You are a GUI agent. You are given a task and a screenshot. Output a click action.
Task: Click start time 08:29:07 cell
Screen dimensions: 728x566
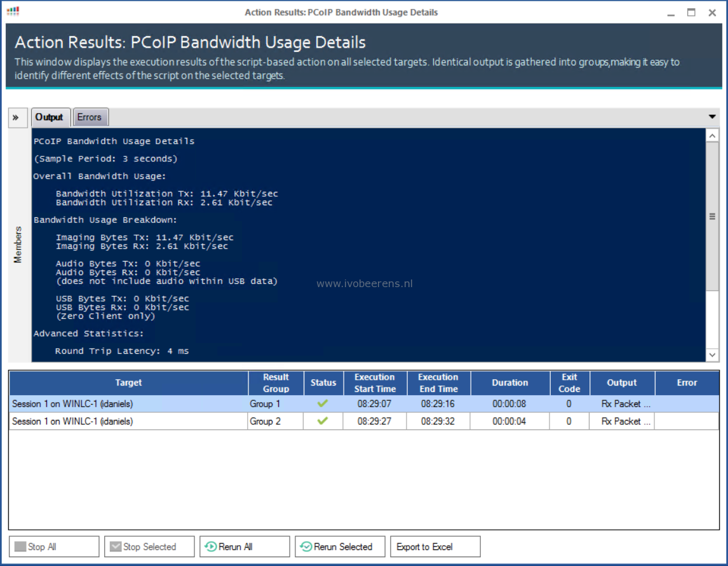[x=374, y=404]
